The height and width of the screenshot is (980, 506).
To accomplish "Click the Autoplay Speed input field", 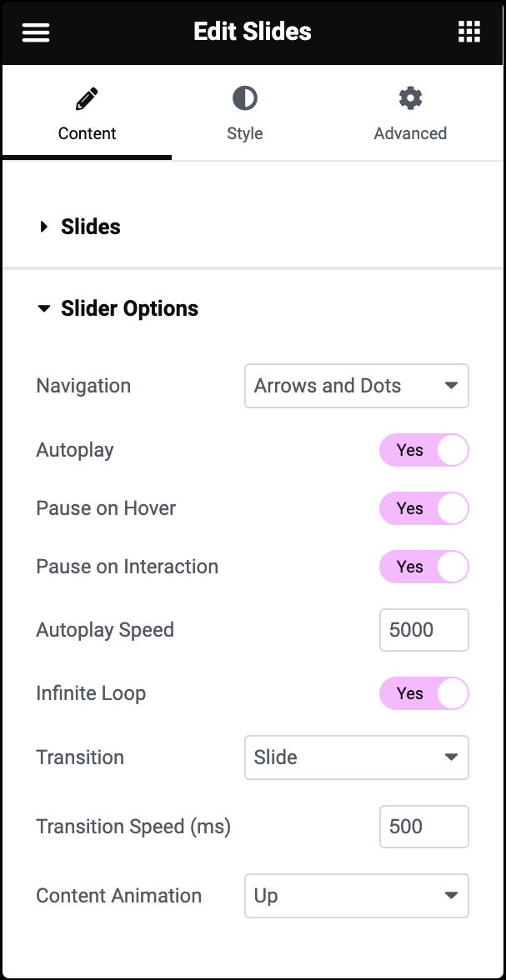I will (x=424, y=630).
